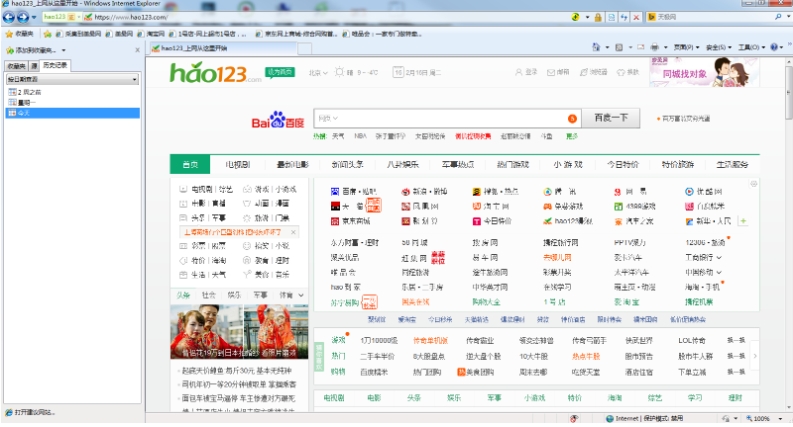The width and height of the screenshot is (793, 427).
Task: Click the hao123 logo
Action: pos(215,73)
